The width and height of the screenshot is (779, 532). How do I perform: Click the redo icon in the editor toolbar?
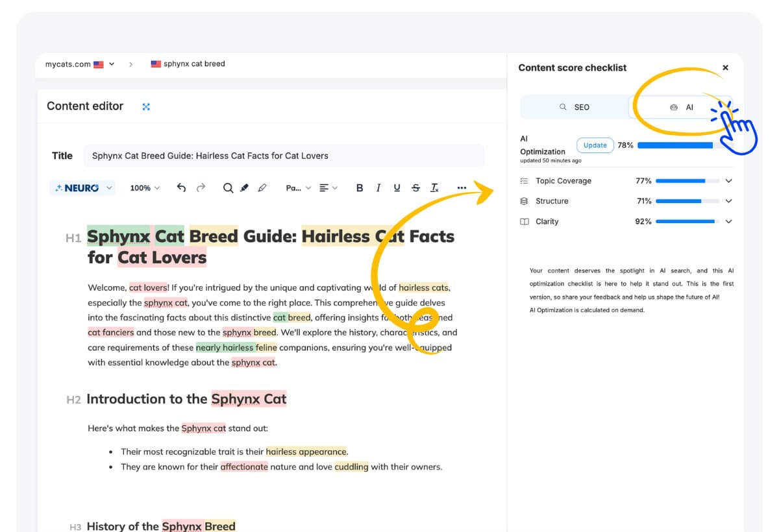200,187
